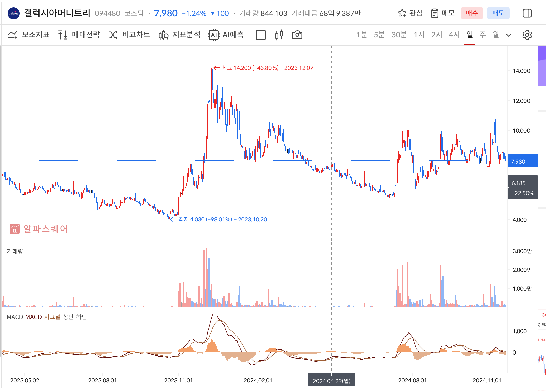The width and height of the screenshot is (546, 392).
Task: Add stock to watchlist with 관심 star
Action: click(x=410, y=13)
